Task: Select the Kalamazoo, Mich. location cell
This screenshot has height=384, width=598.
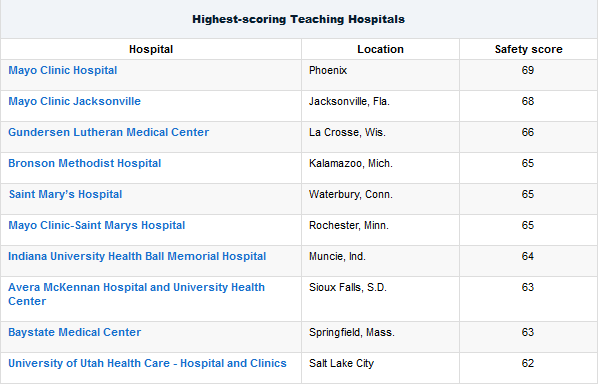Action: click(x=380, y=168)
